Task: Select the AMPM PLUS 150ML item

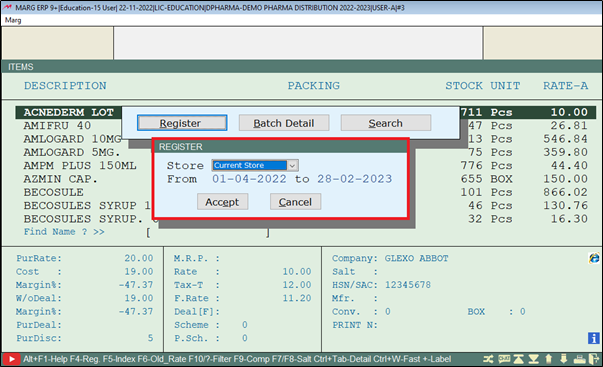Action: (x=80, y=166)
